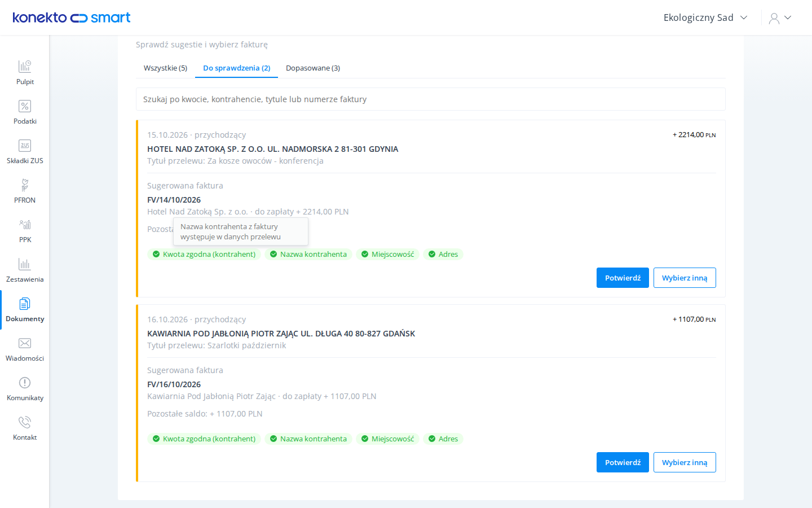The image size is (812, 508).
Task: Click "Za kosze owoców - konferencja" transfer text
Action: 266,161
